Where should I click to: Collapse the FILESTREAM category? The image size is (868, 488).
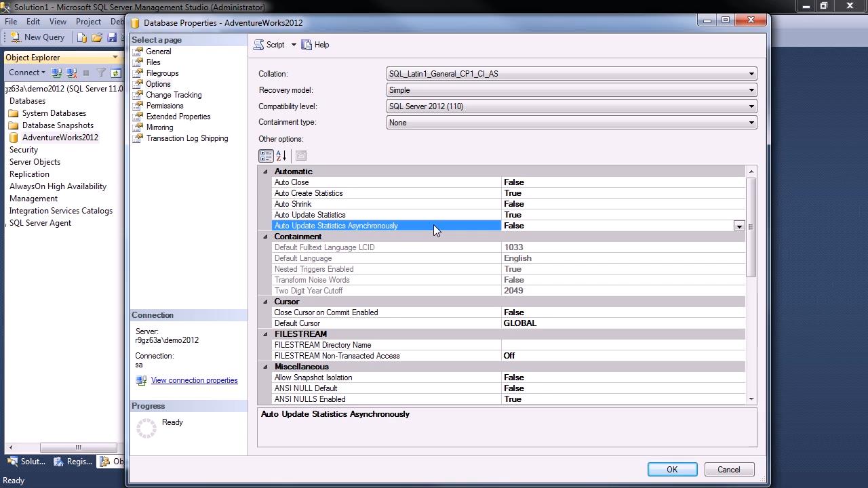(x=265, y=334)
